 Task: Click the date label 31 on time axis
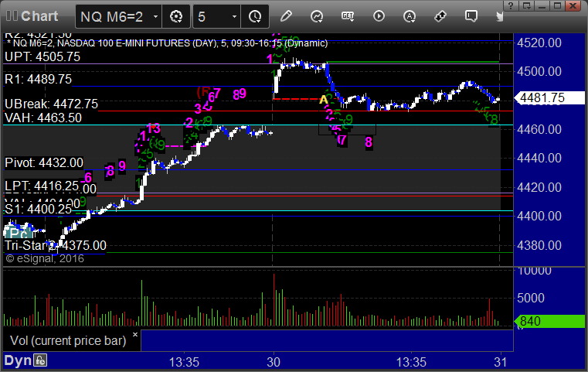501,362
